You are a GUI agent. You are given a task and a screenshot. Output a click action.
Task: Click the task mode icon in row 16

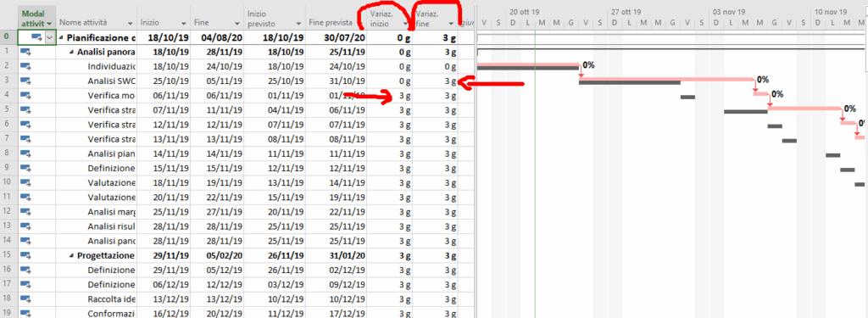tap(25, 271)
